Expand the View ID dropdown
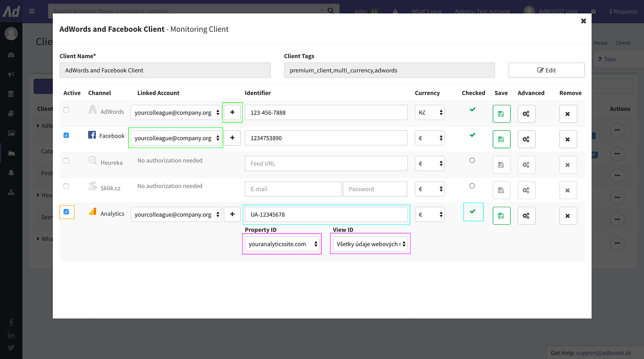This screenshot has width=644, height=359. pos(370,244)
